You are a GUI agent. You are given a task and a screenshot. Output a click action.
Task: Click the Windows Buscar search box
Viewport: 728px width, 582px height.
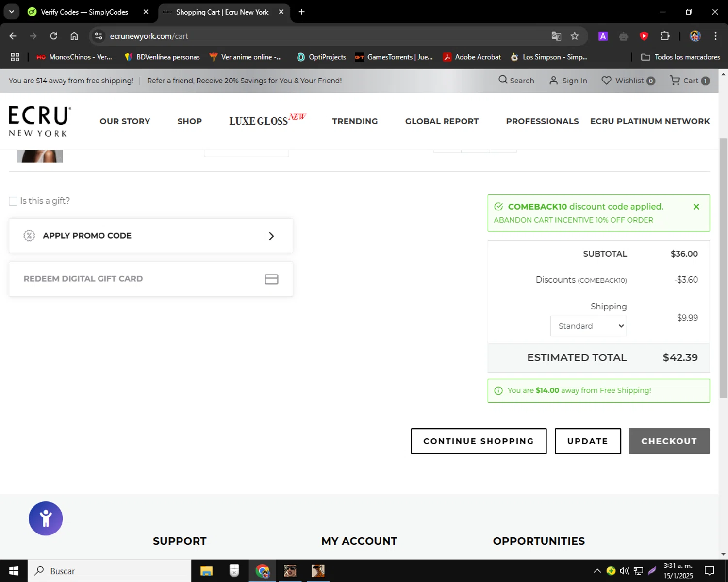pyautogui.click(x=109, y=571)
